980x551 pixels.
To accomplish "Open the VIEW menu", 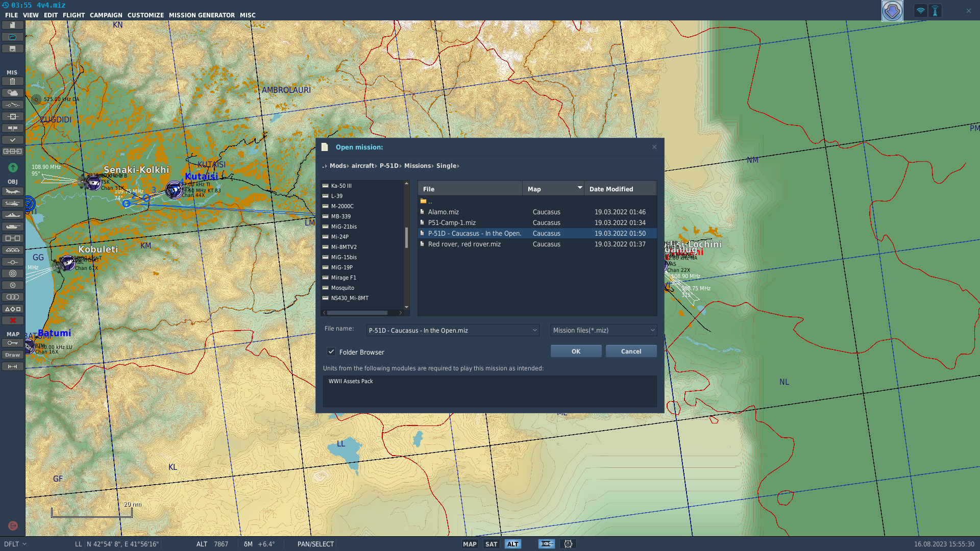I will (x=31, y=15).
